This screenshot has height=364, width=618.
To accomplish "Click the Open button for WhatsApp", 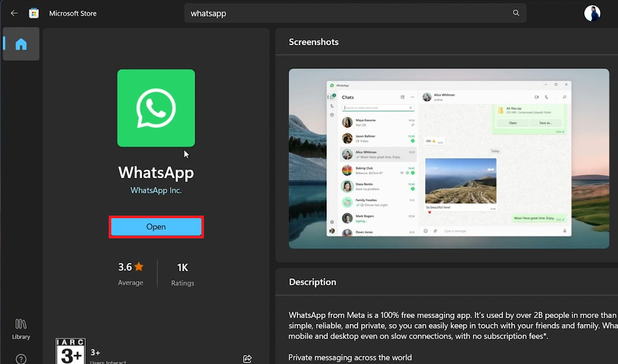I will coord(156,227).
